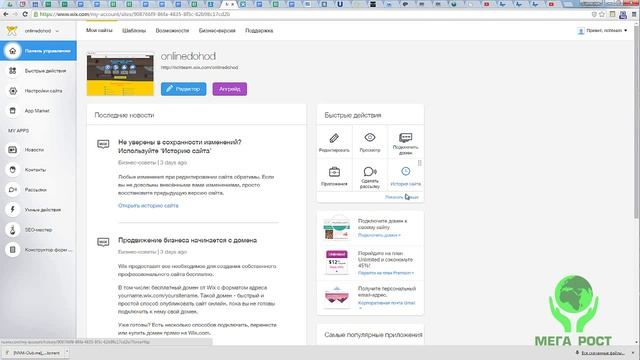Click Редактировать pencil quick action

[334, 142]
